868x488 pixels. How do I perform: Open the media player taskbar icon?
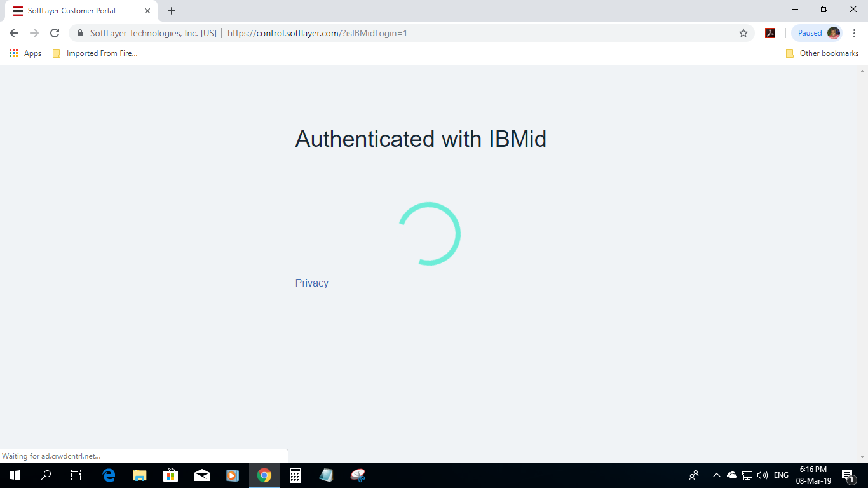coord(233,475)
